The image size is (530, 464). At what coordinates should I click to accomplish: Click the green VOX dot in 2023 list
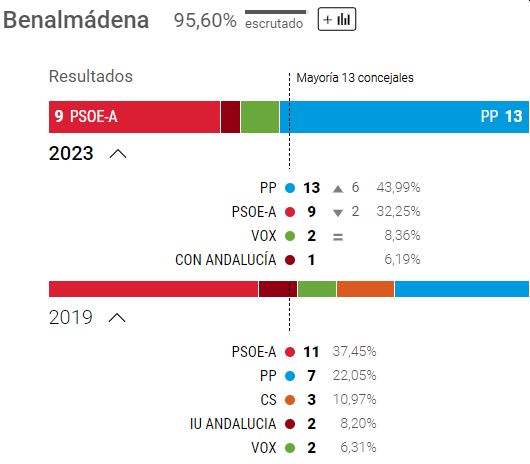(290, 236)
